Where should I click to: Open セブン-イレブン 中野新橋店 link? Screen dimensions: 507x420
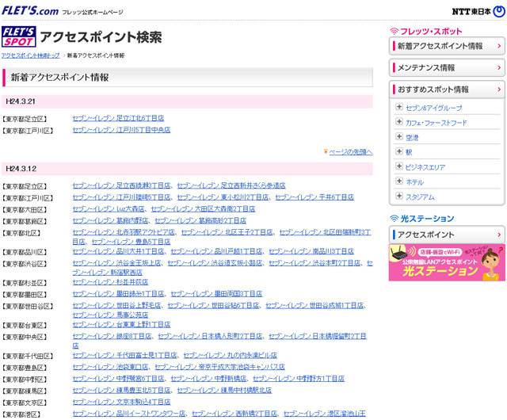(x=208, y=378)
